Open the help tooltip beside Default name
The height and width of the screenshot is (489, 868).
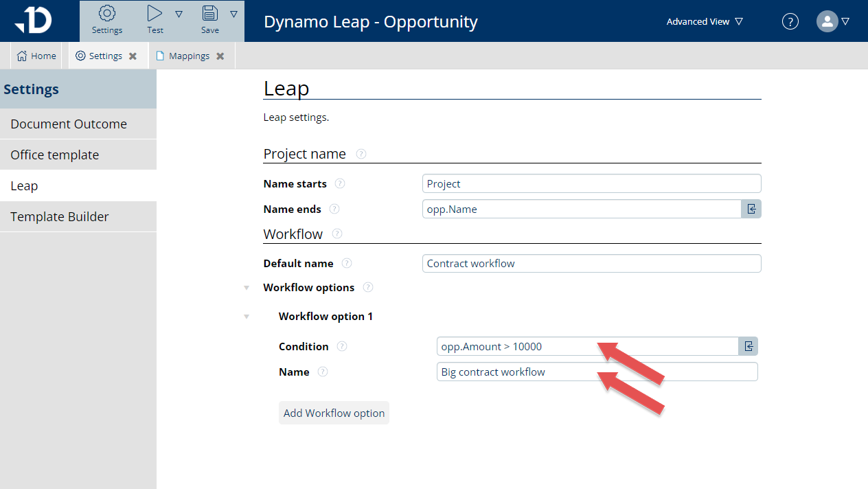(x=347, y=263)
